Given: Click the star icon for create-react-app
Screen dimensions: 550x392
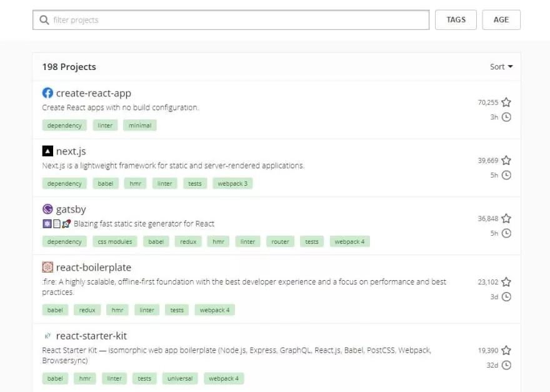Looking at the screenshot, I should coord(506,103).
